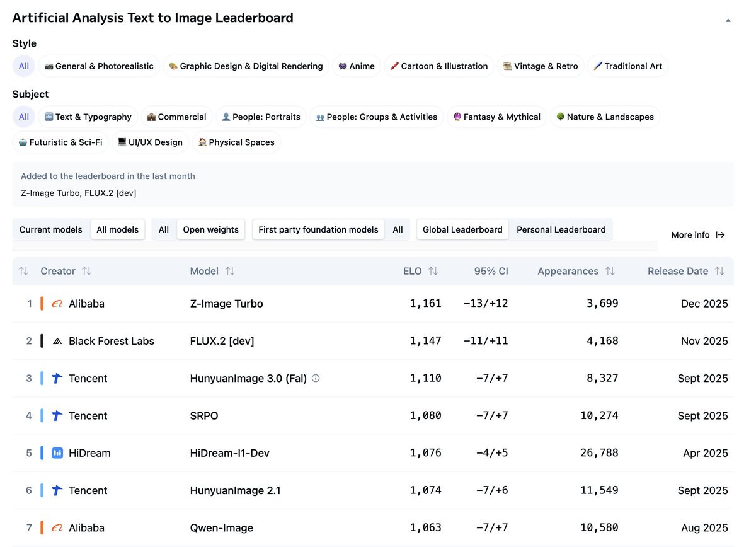The height and width of the screenshot is (547, 756).
Task: Filter by Commercial subject
Action: click(176, 117)
